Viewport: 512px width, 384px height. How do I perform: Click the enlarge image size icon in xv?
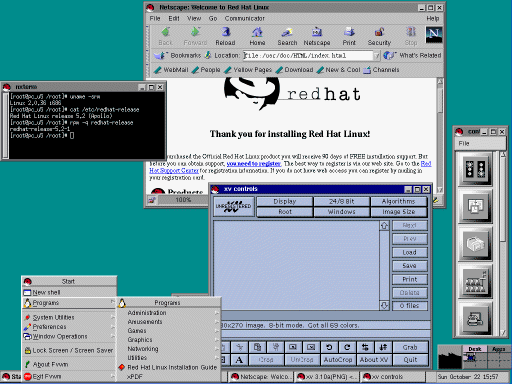click(311, 347)
